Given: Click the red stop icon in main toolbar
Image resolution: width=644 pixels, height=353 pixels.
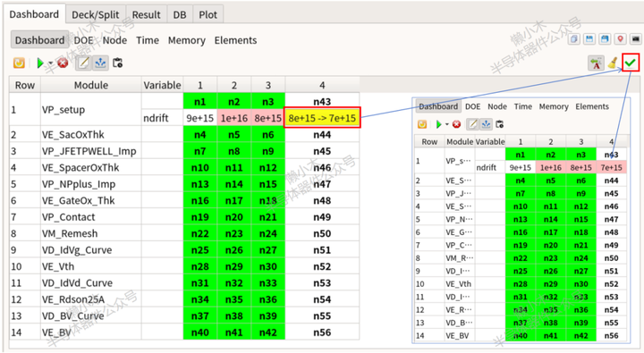Looking at the screenshot, I should pyautogui.click(x=63, y=63).
